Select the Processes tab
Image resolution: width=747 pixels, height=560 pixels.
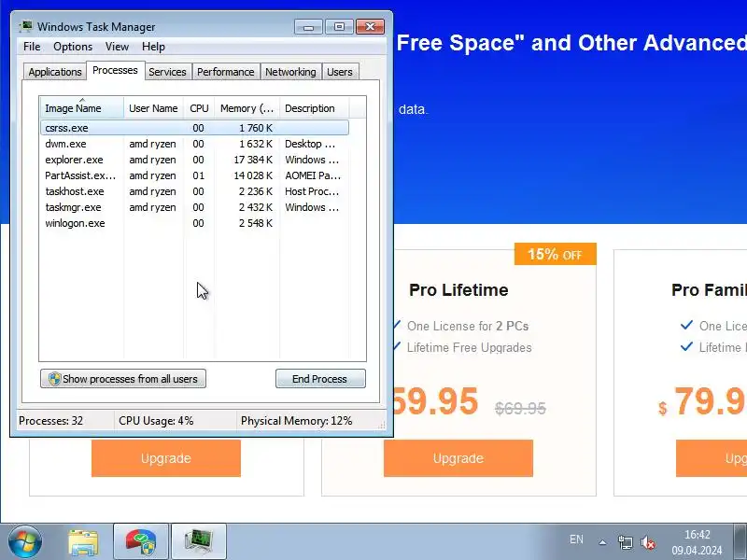(115, 71)
